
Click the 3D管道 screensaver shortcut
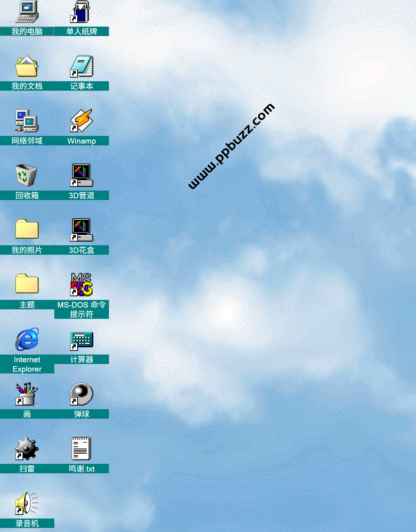pyautogui.click(x=82, y=176)
